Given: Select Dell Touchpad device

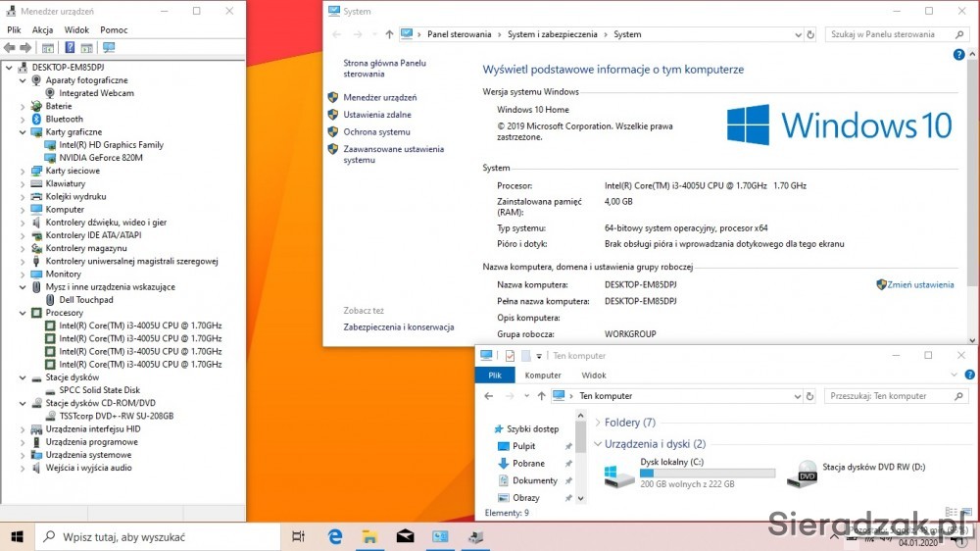Looking at the screenshot, I should point(86,300).
